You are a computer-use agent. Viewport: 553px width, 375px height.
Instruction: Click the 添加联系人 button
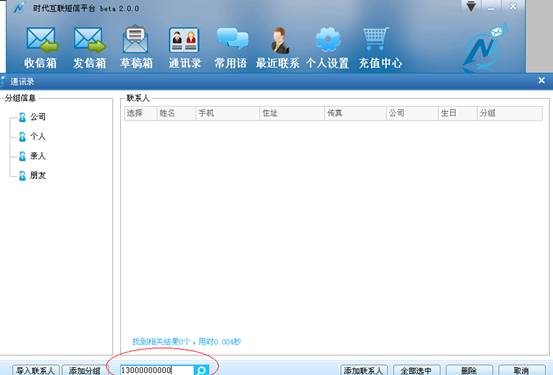[x=364, y=370]
